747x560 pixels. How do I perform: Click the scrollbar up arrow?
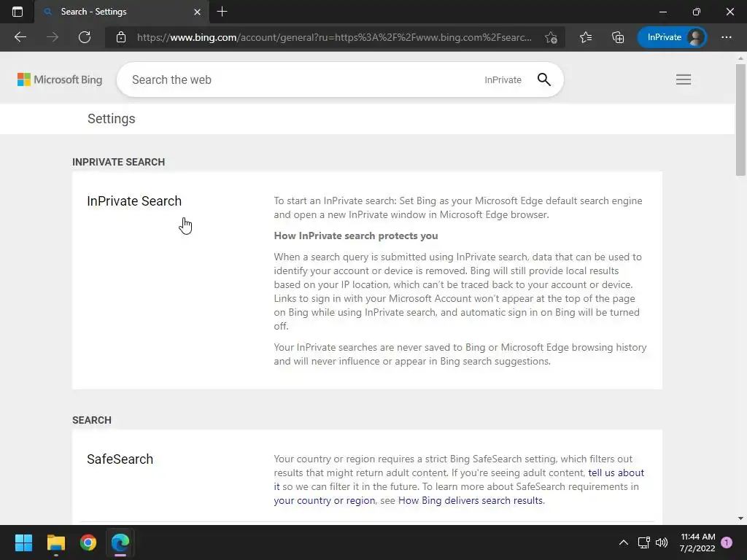tap(740, 58)
